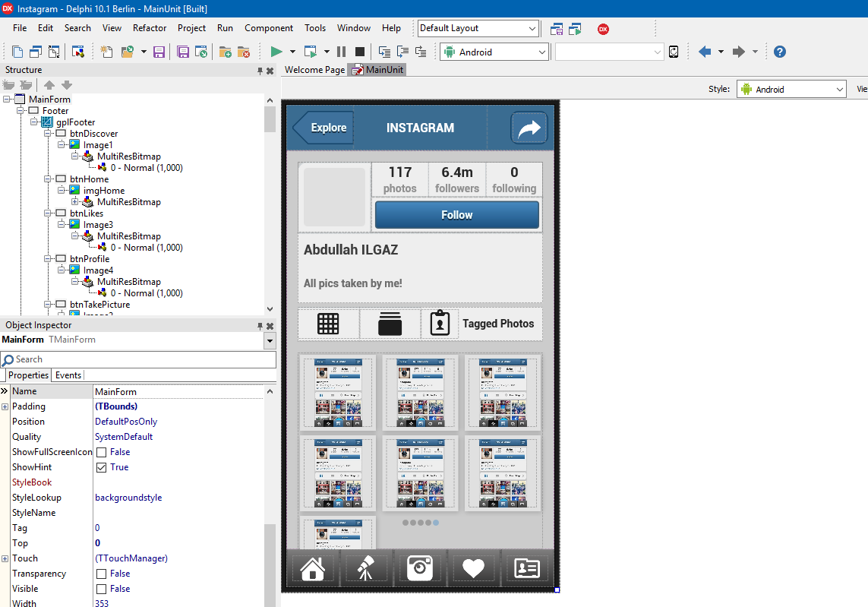Click the Step Over toolbar icon
The height and width of the screenshot is (607, 868).
tap(402, 52)
